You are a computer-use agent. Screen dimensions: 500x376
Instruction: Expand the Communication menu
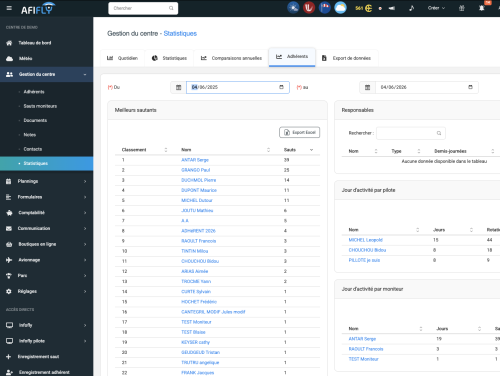(x=47, y=228)
